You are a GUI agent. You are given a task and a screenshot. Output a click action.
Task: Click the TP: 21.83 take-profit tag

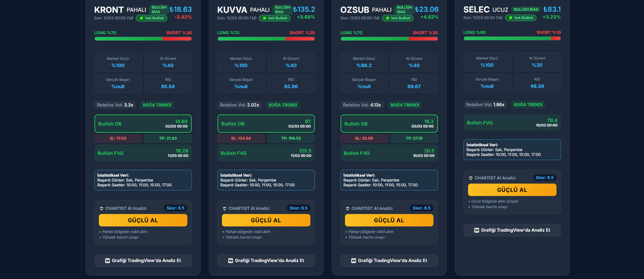point(168,138)
